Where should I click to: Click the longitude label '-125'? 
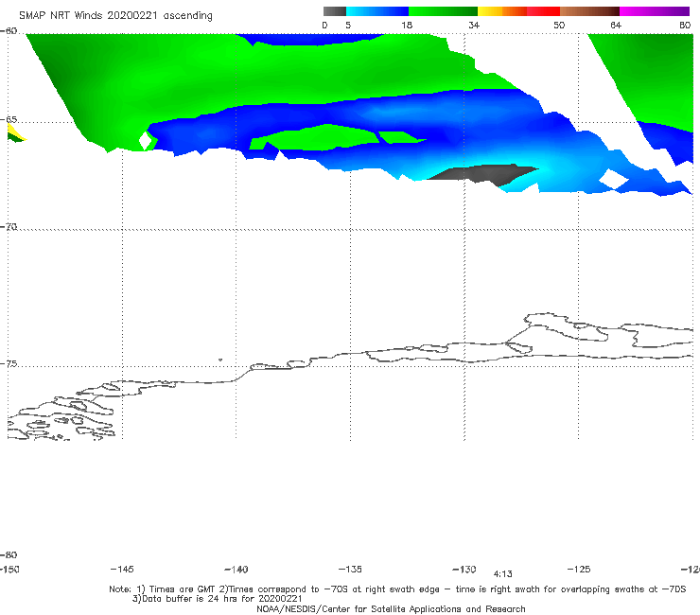coord(579,570)
